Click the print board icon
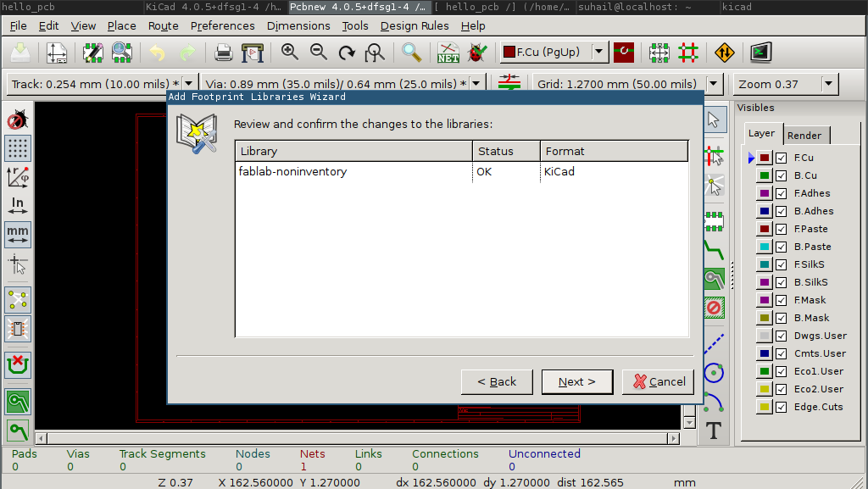This screenshot has height=489, width=868. (x=223, y=53)
